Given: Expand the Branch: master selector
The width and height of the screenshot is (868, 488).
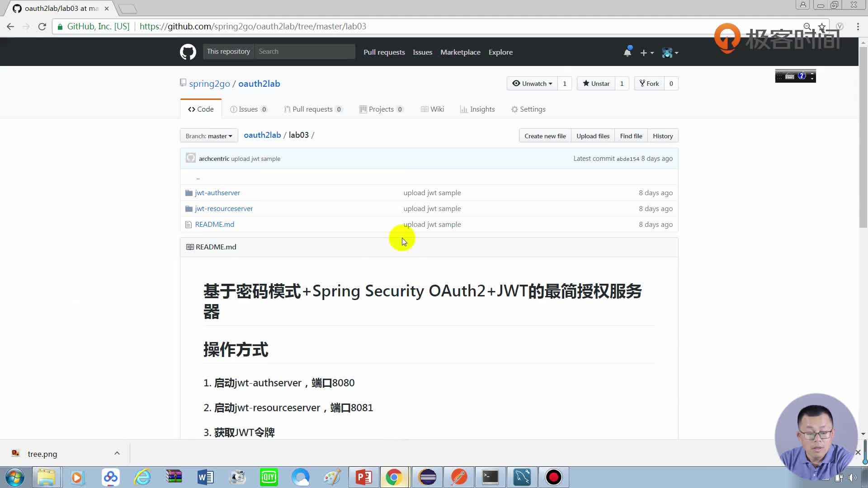Looking at the screenshot, I should point(208,136).
